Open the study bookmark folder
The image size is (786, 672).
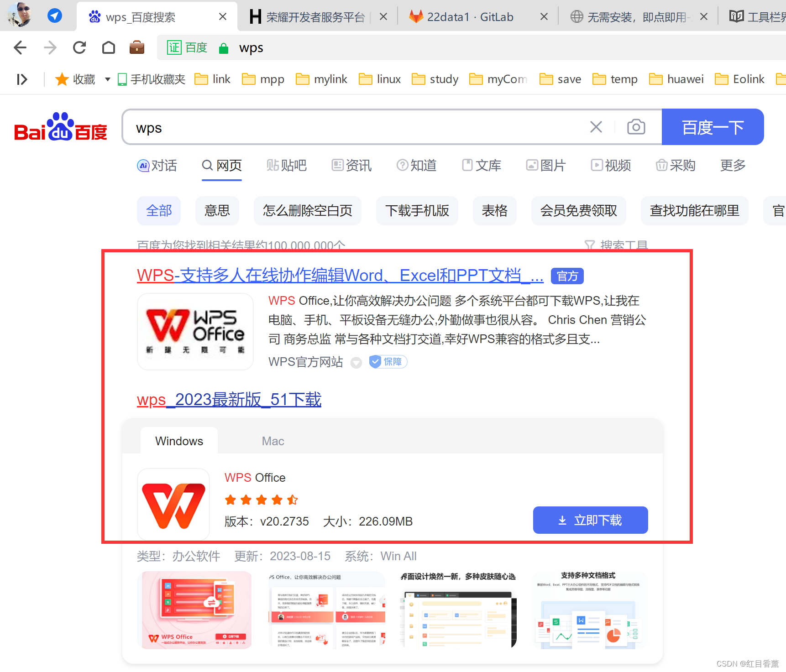(x=435, y=79)
